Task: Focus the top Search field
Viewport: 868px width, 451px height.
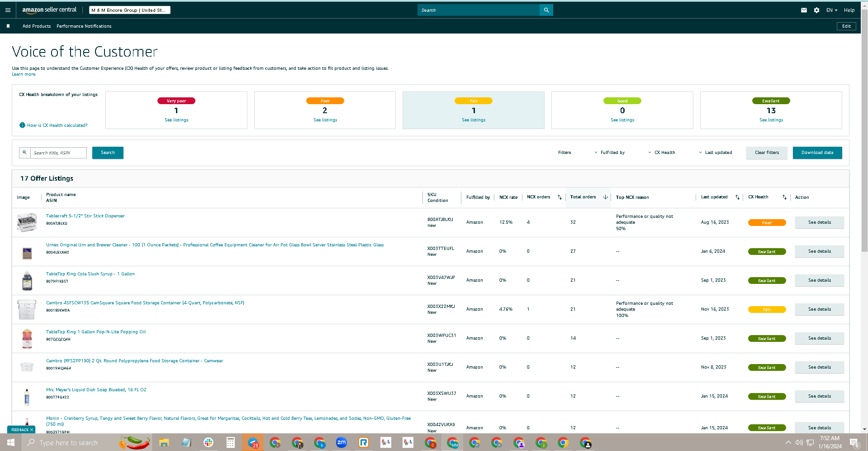Action: 479,10
